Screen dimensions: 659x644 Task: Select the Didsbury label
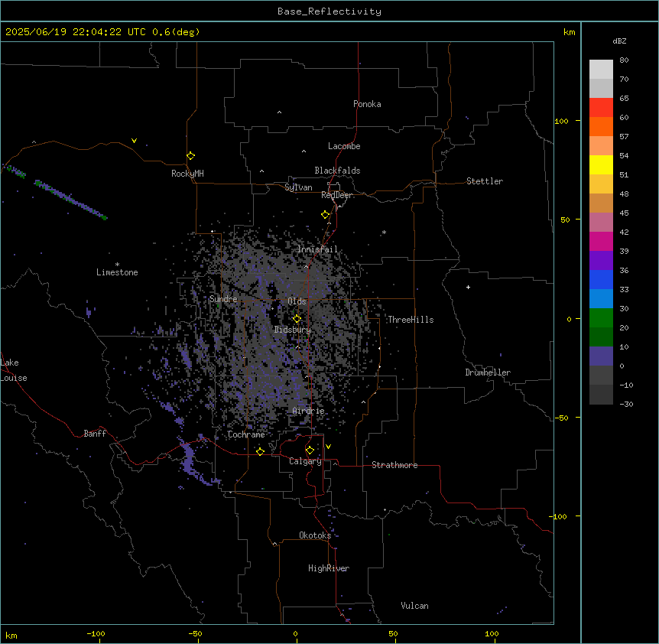(x=292, y=330)
